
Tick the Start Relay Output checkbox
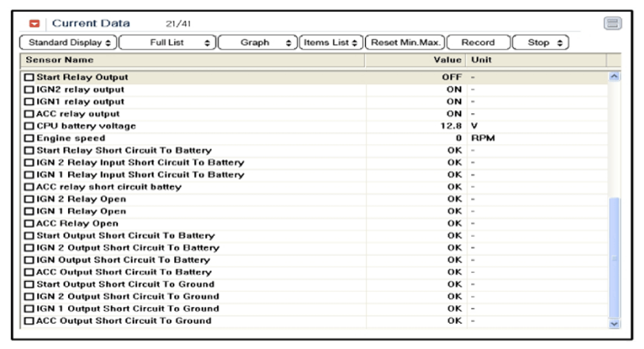[x=29, y=78]
